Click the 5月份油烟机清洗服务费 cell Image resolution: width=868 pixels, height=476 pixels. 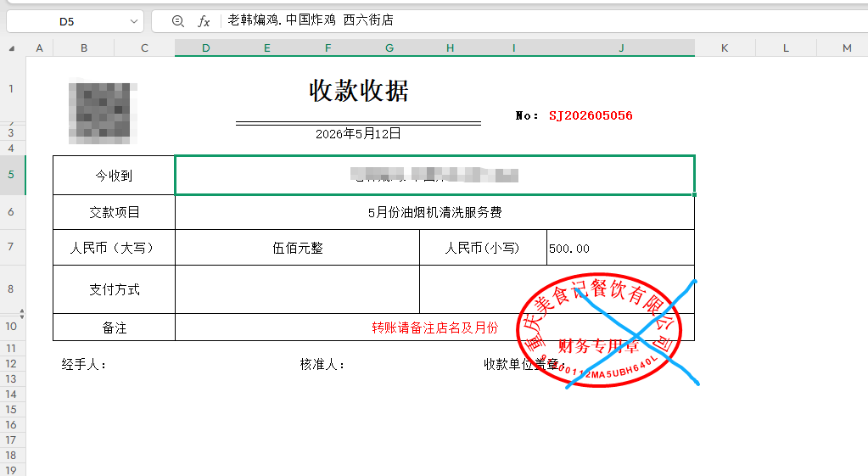click(434, 212)
